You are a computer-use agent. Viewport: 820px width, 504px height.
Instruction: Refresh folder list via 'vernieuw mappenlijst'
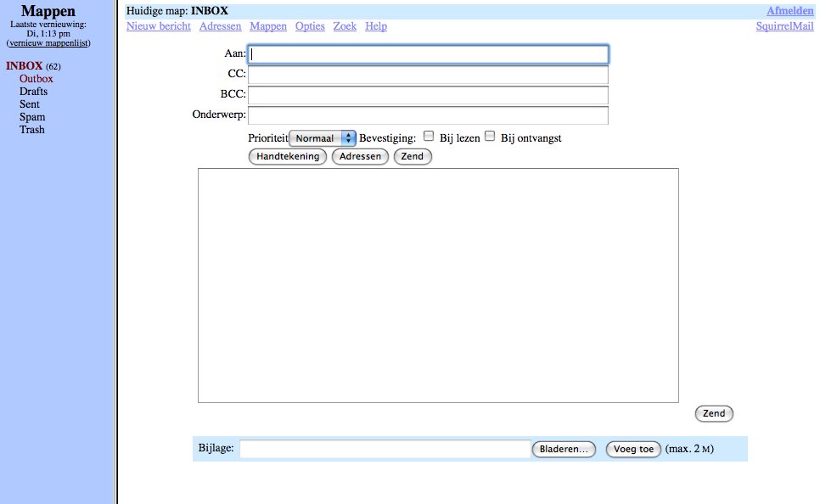(x=48, y=43)
